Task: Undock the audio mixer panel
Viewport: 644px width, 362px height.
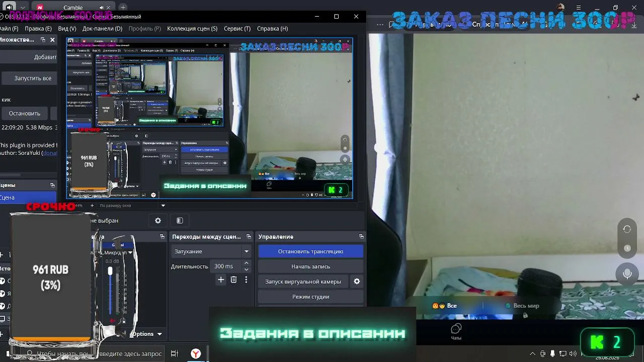Action: pyautogui.click(x=162, y=236)
